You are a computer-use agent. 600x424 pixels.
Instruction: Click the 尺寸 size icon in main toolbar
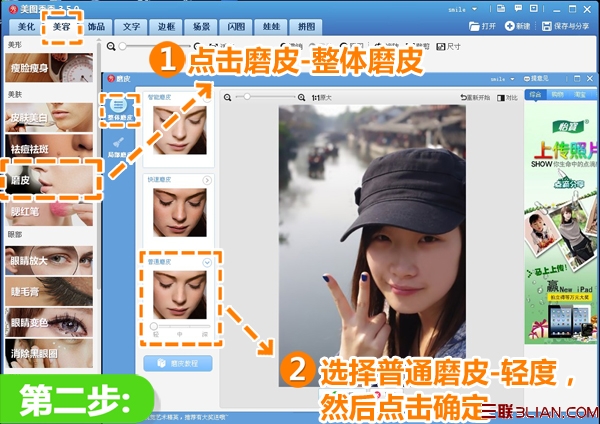point(448,46)
